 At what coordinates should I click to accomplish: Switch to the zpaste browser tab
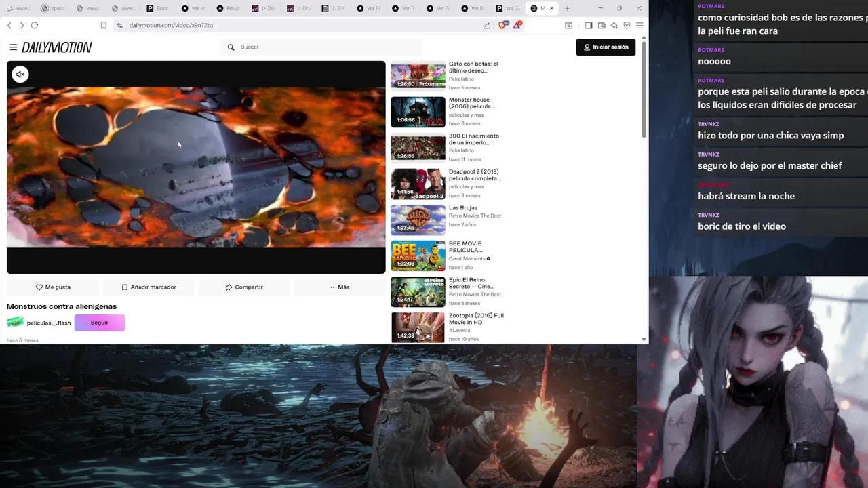click(53, 8)
